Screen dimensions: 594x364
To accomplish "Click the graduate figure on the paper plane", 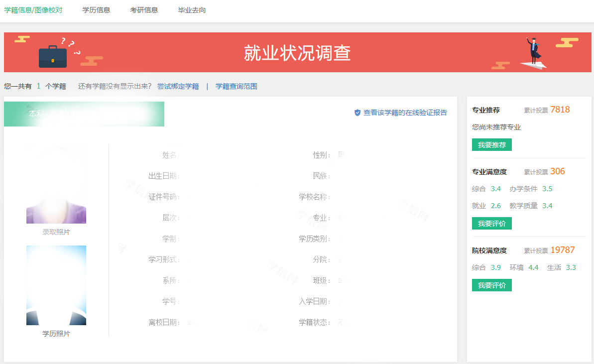I will coord(534,49).
